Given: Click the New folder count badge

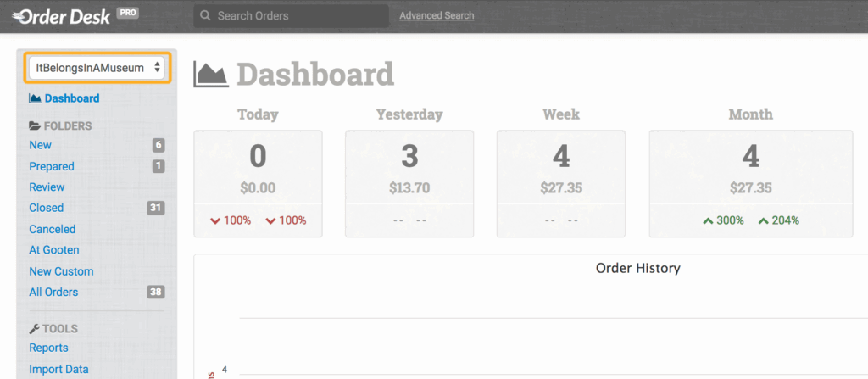Looking at the screenshot, I should pyautogui.click(x=158, y=145).
